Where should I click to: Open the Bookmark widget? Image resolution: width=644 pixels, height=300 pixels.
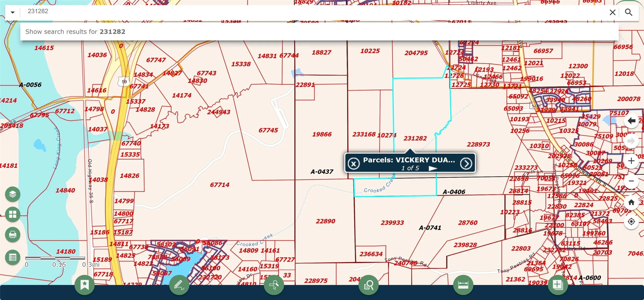(x=84, y=285)
